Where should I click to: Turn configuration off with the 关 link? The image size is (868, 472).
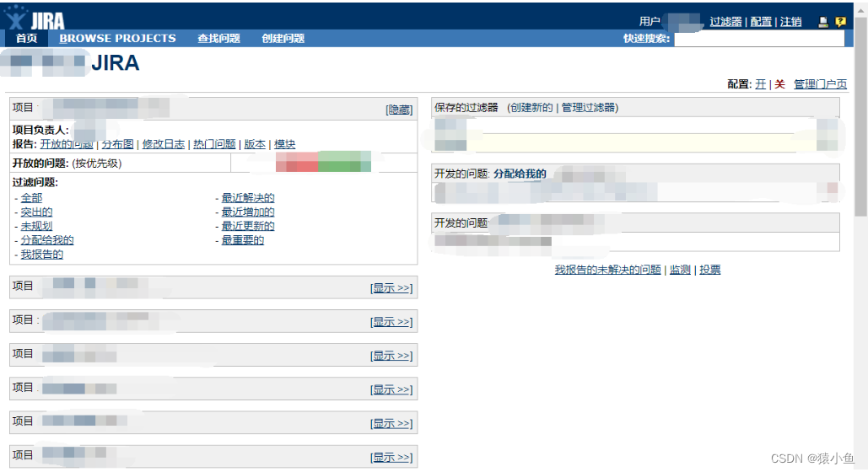tap(779, 84)
